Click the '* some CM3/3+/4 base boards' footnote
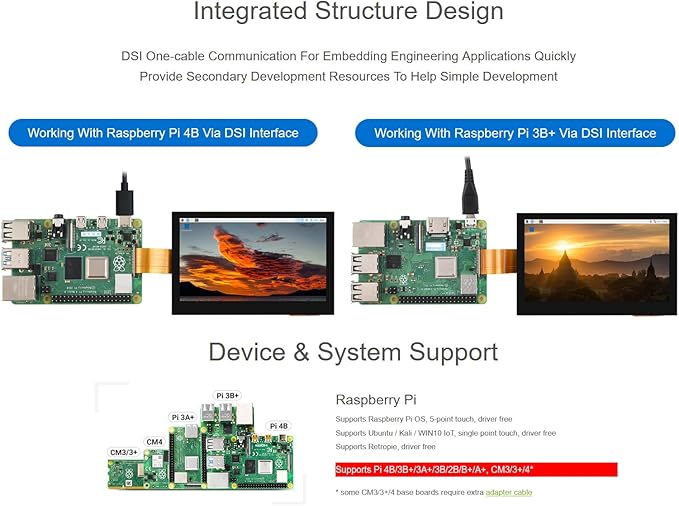This screenshot has width=679, height=506. (434, 492)
